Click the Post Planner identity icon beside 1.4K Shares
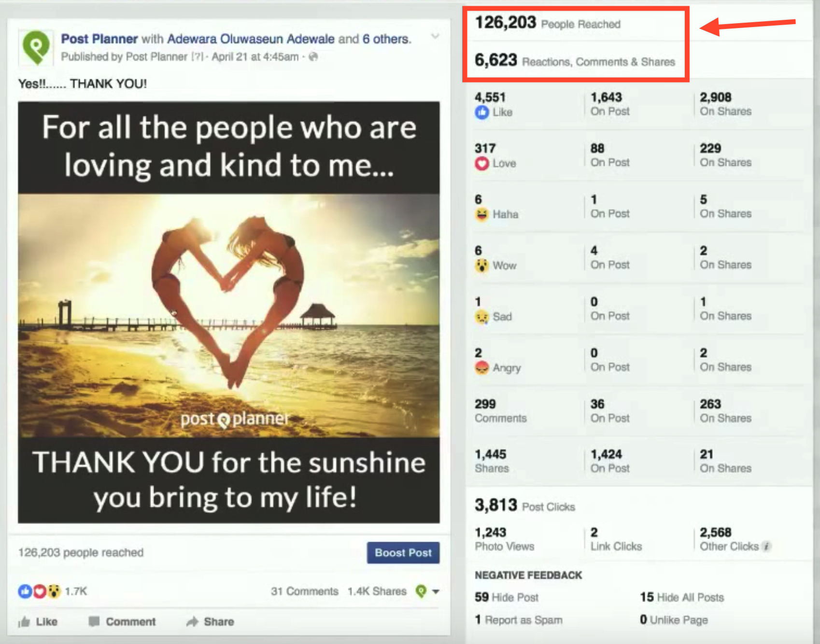This screenshot has width=820, height=644. coord(421,591)
